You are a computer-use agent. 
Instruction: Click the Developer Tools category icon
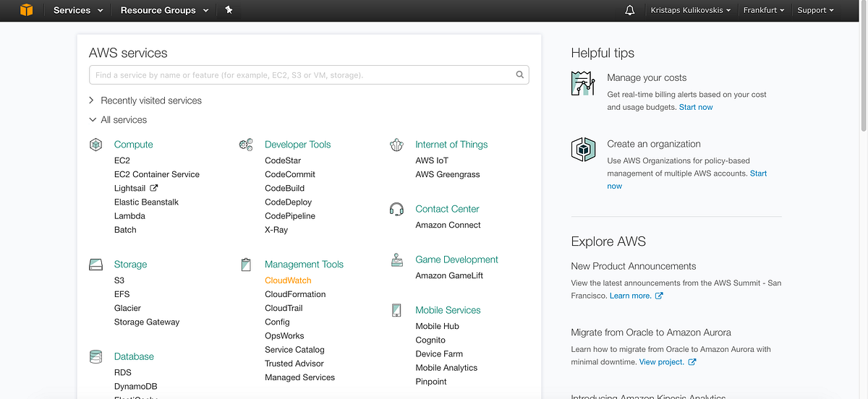click(246, 145)
